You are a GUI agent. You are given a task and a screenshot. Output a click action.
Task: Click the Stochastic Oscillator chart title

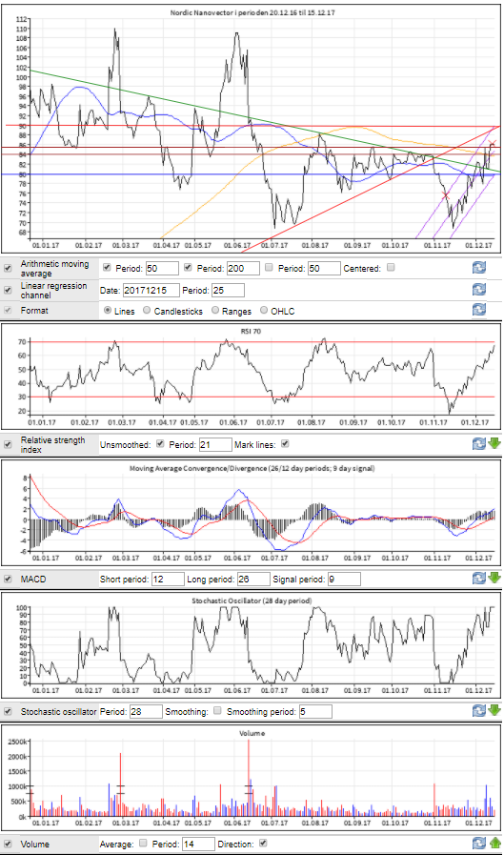point(252,601)
